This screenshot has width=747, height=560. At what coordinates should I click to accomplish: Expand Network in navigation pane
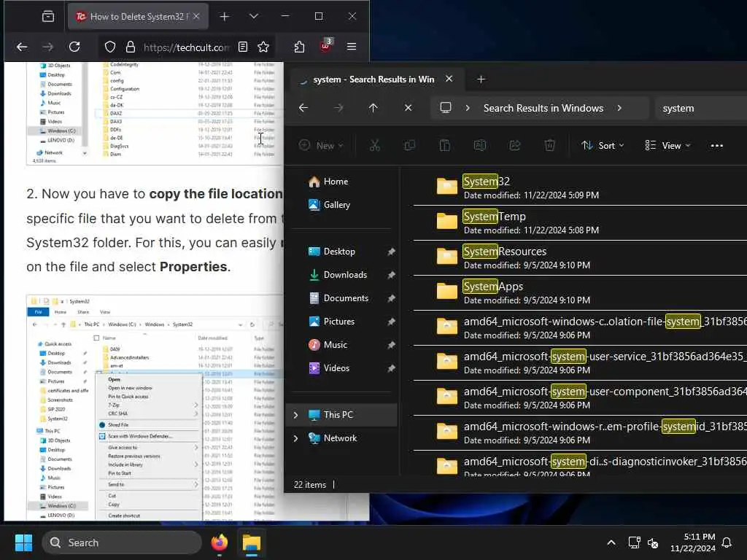[296, 438]
